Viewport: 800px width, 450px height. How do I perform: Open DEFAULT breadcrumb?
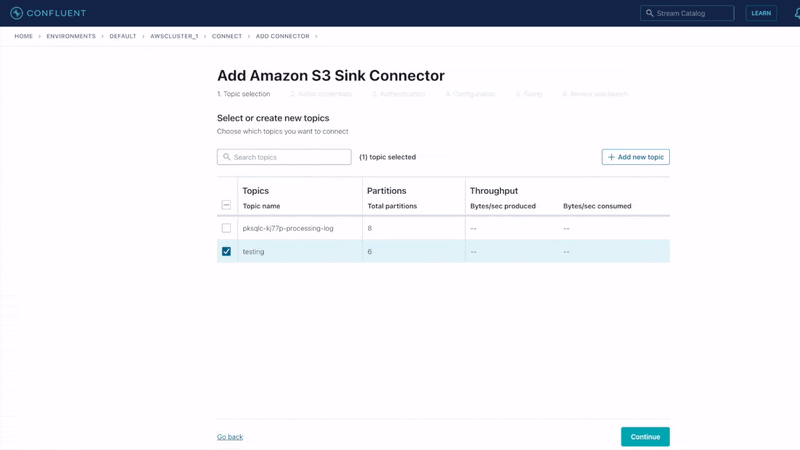pyautogui.click(x=123, y=36)
